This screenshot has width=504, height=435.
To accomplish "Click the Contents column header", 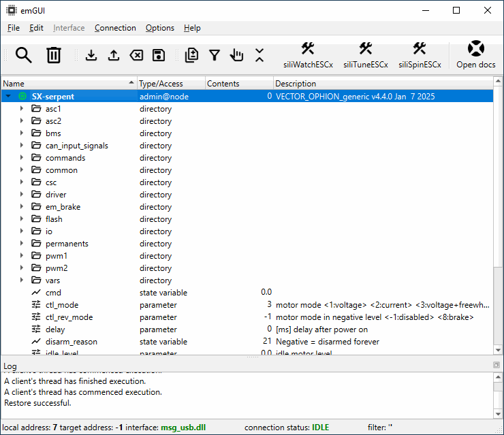I will click(x=239, y=84).
